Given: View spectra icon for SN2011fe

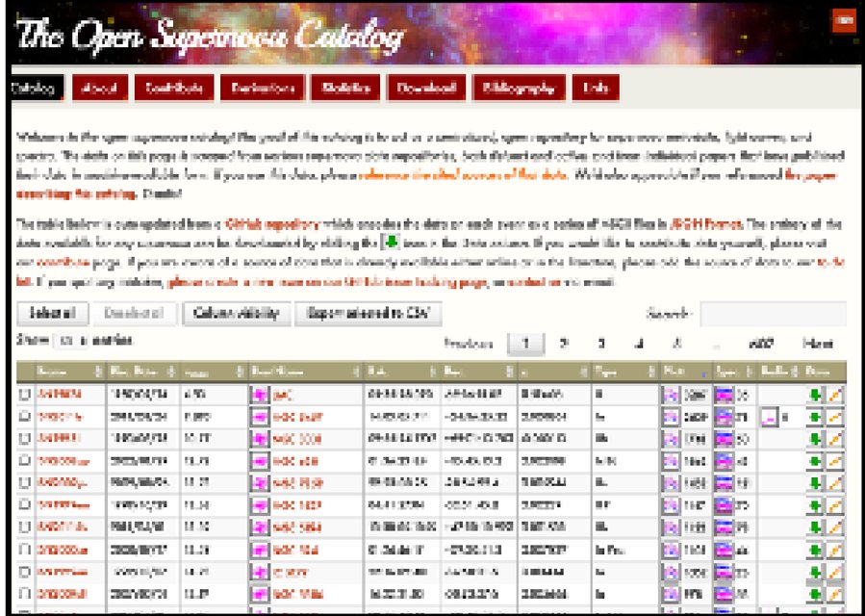Looking at the screenshot, I should tap(724, 418).
